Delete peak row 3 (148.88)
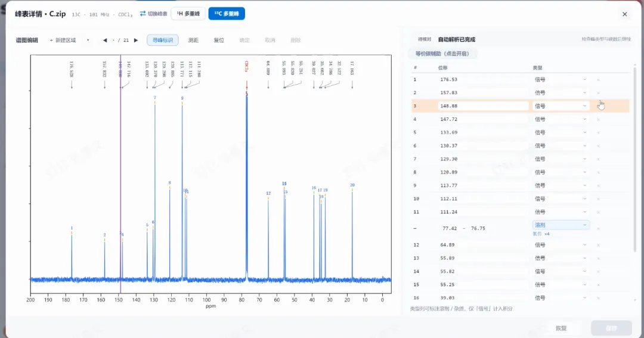644x338 pixels. click(599, 106)
